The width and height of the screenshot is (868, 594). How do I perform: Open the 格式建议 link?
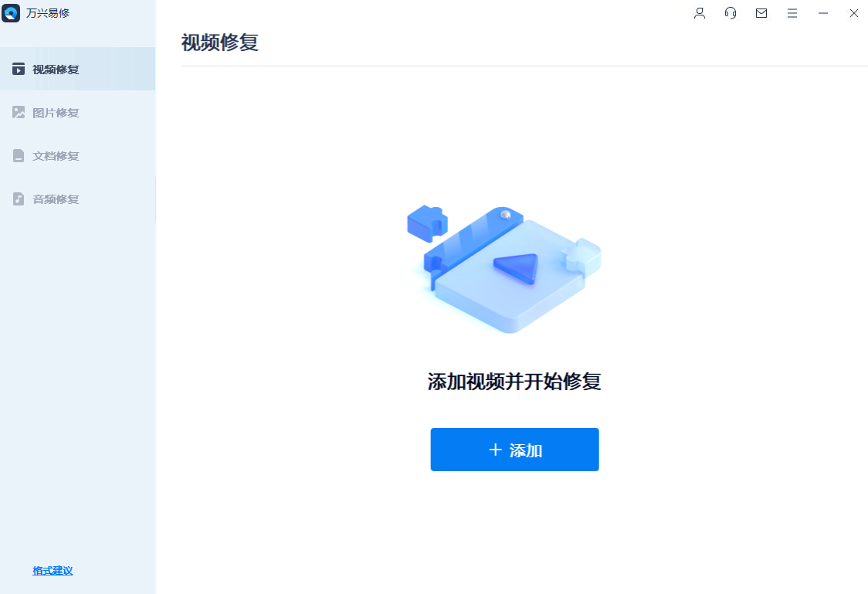click(x=51, y=570)
